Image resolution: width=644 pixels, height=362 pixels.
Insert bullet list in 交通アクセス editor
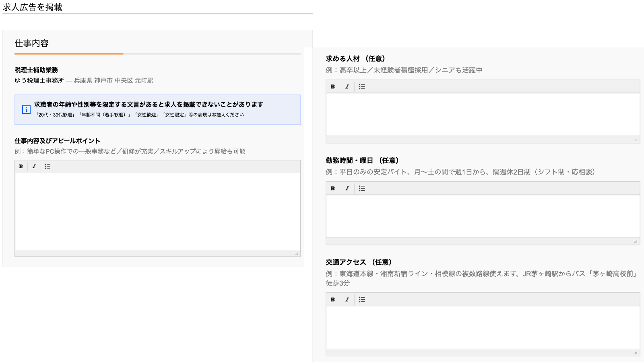(362, 300)
